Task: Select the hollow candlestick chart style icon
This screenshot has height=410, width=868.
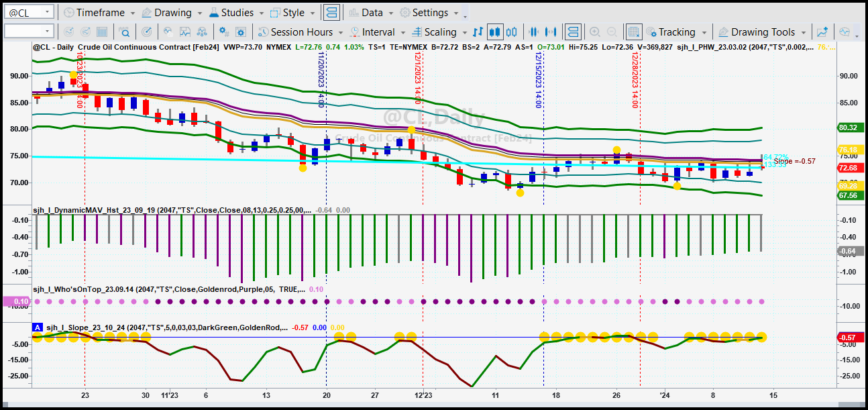Action: coord(512,32)
